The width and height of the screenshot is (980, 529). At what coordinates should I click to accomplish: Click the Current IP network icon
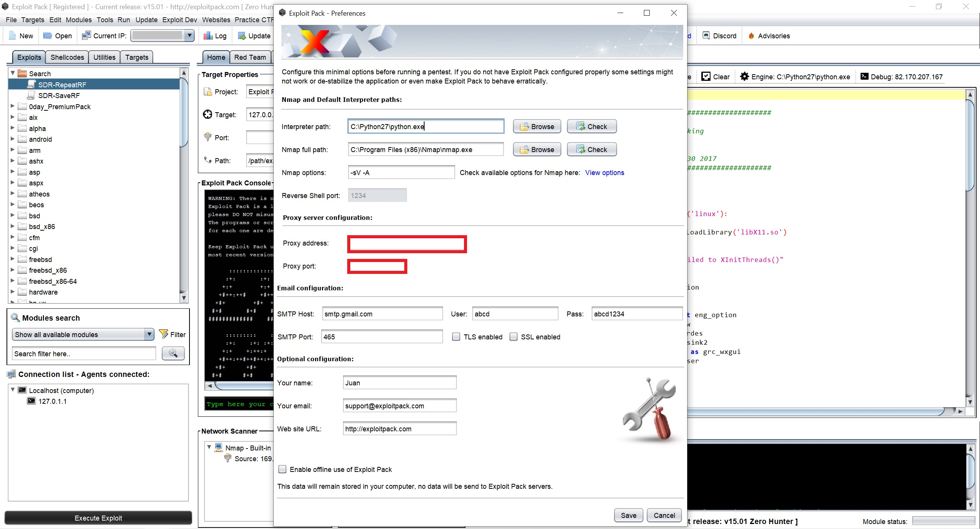click(x=87, y=36)
